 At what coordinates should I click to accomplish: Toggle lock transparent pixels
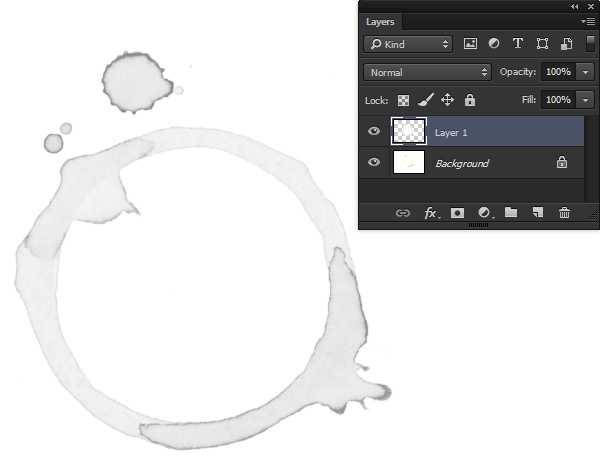click(x=403, y=100)
